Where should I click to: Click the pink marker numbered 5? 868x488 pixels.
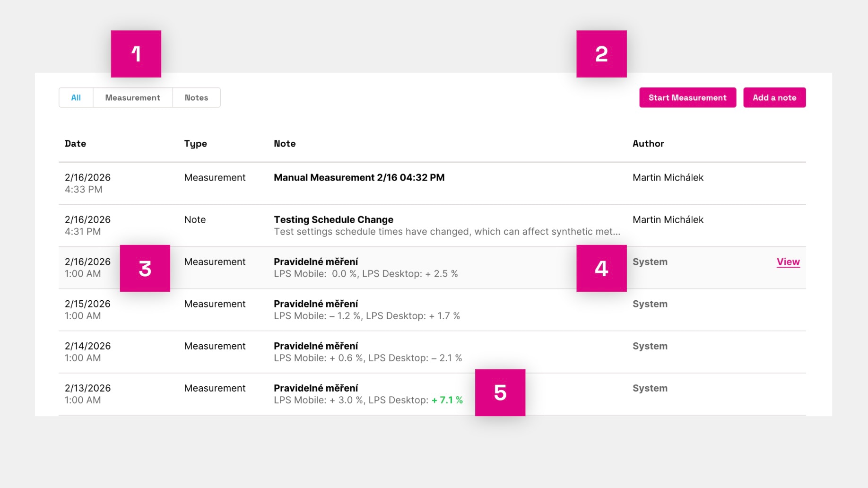500,392
